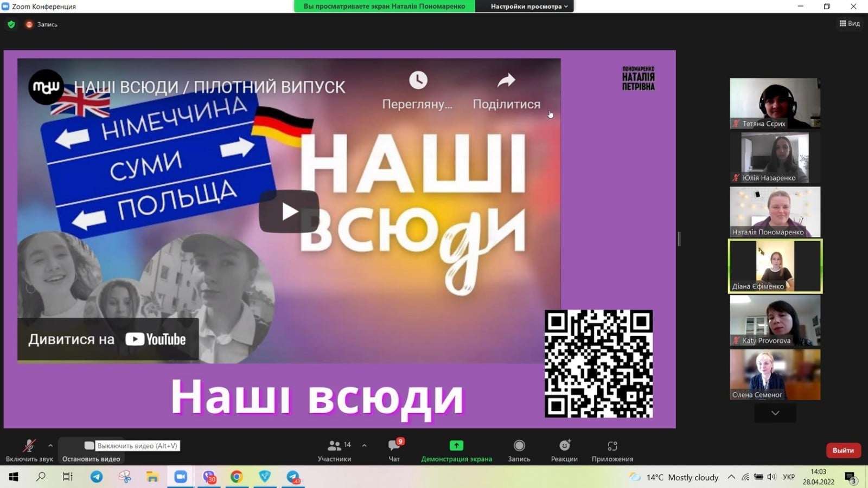Expand audio options arrow beside microphone
This screenshot has width=868, height=488.
(50, 446)
